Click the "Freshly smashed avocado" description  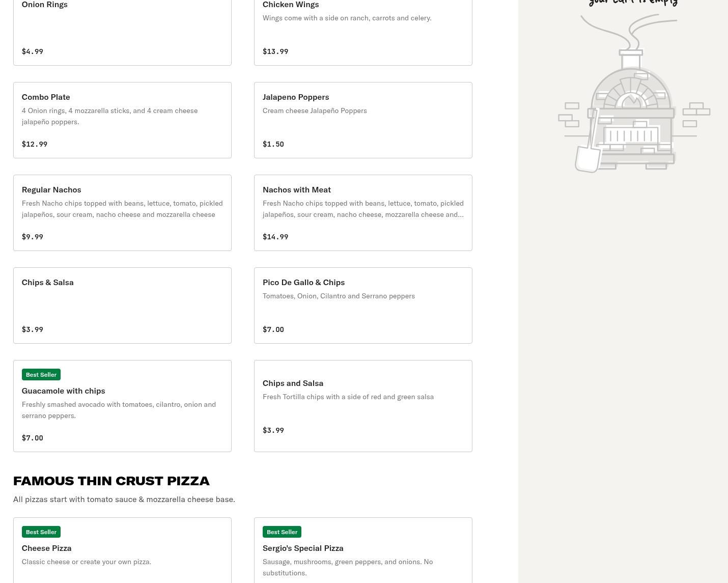[119, 410]
